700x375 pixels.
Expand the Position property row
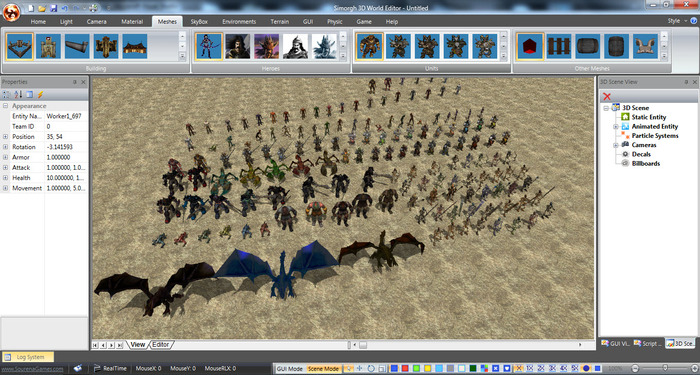coord(5,137)
